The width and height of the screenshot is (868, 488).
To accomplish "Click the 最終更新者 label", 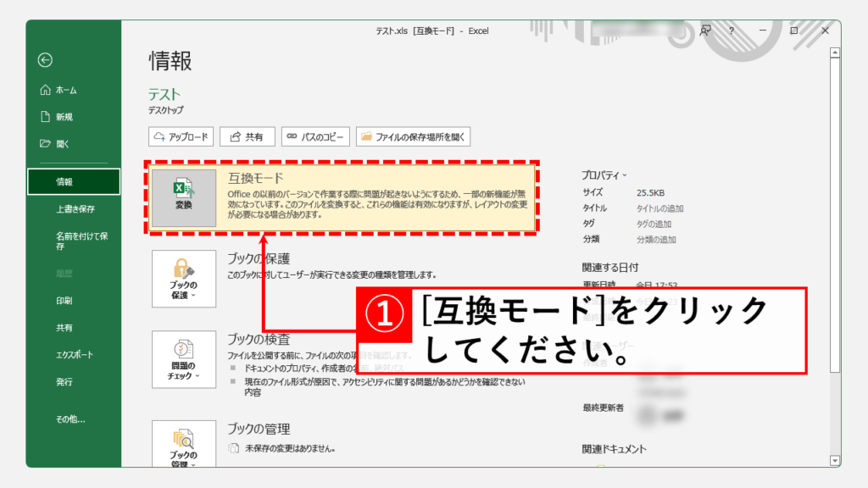I will (603, 408).
